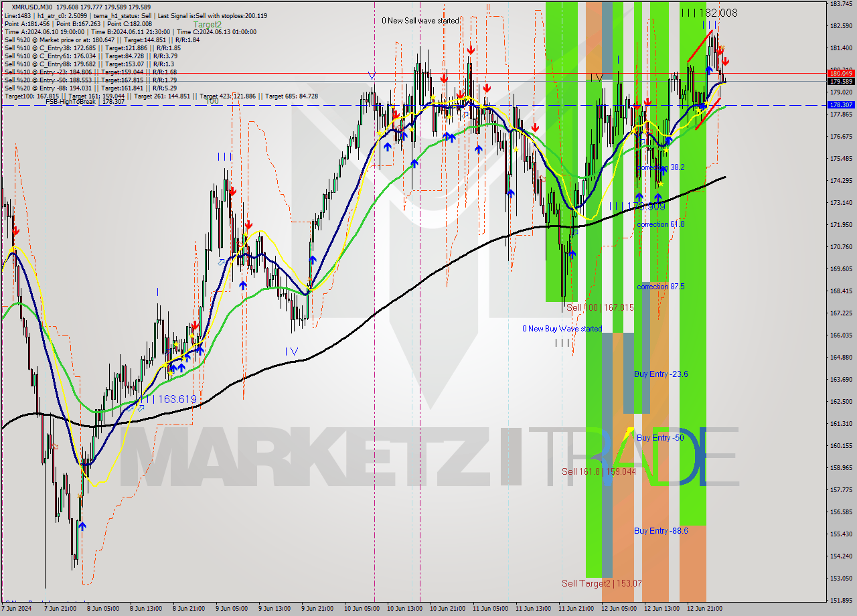
Task: Select the 'I I I 170.909' wave label
Action: (637, 206)
